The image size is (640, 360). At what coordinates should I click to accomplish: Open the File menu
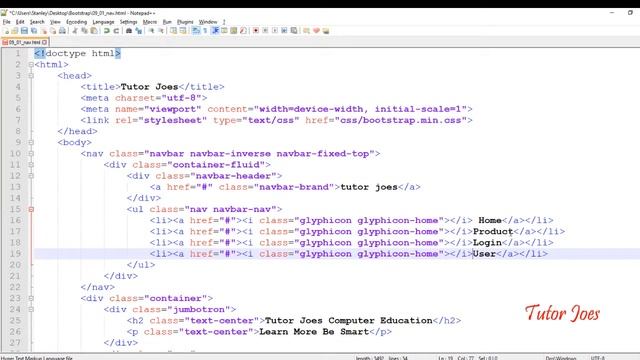click(7, 22)
